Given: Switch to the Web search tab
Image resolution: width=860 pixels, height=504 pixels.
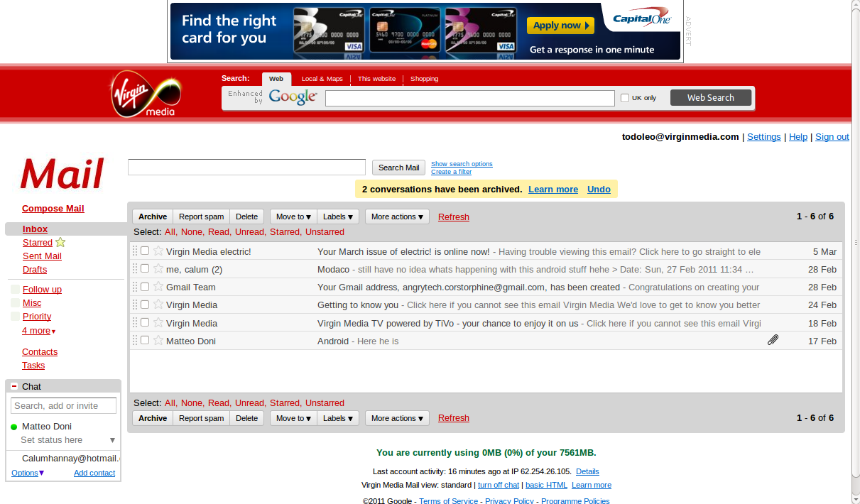Looking at the screenshot, I should click(276, 79).
